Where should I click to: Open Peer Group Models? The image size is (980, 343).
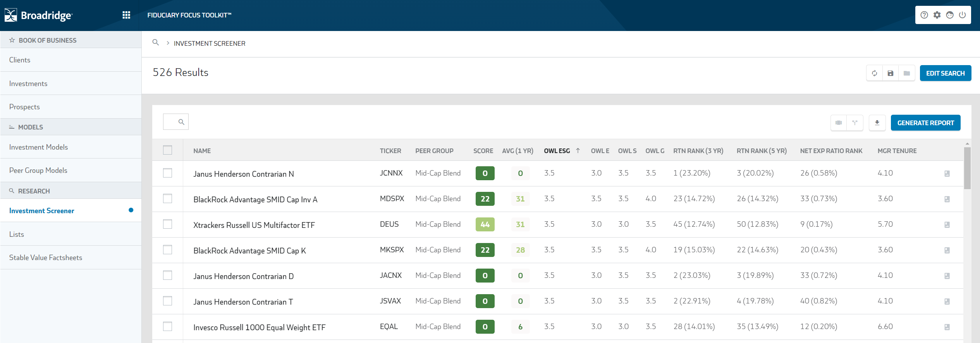[71, 171]
